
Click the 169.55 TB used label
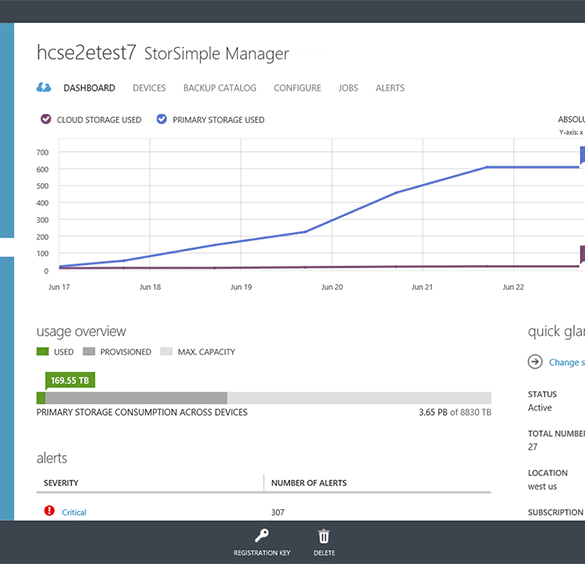click(70, 380)
